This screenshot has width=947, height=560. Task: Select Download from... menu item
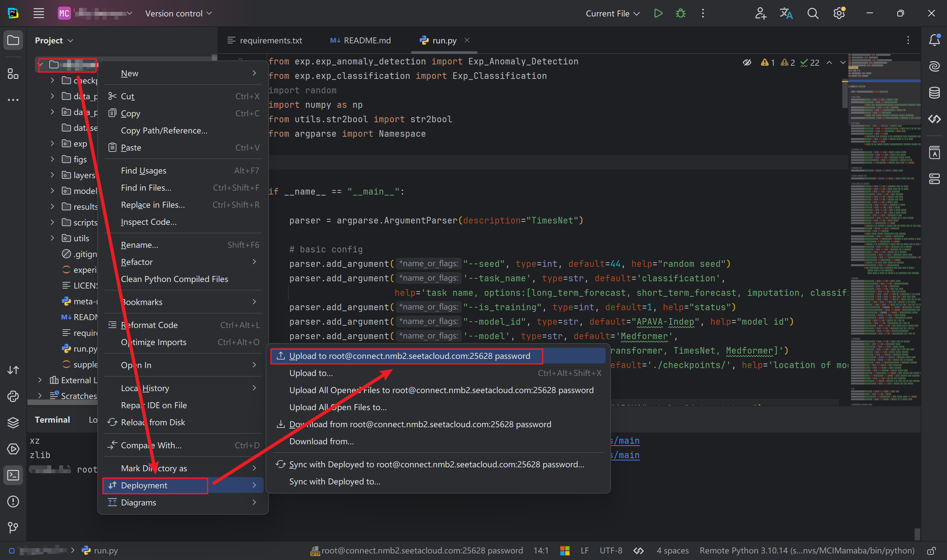438,441
